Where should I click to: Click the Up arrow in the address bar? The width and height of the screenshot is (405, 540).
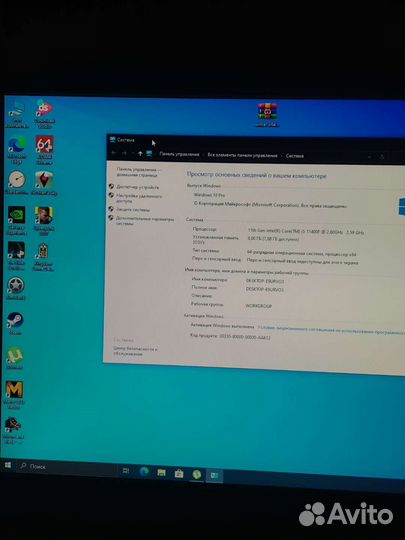(x=140, y=153)
